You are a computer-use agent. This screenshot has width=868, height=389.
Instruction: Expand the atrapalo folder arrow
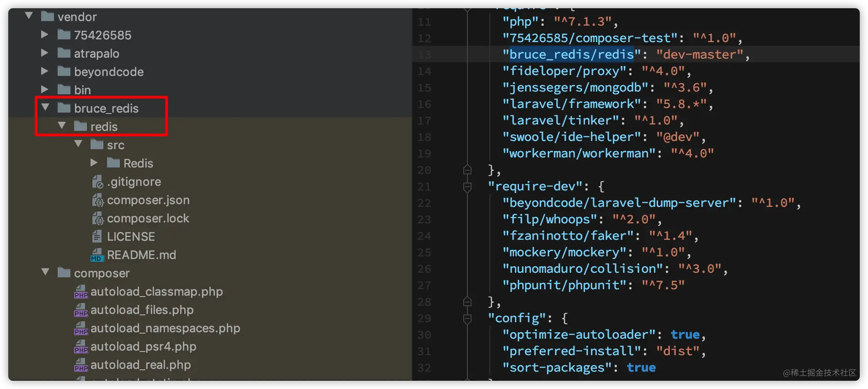pyautogui.click(x=44, y=53)
